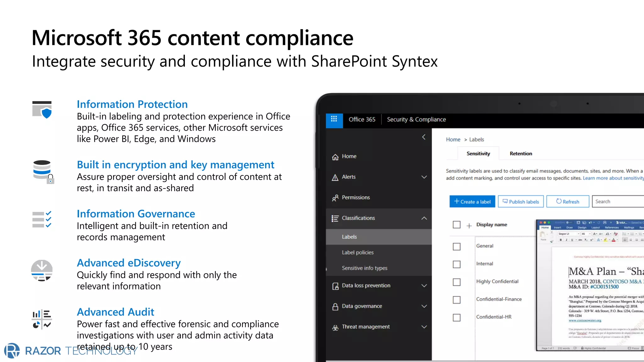Check the box for Highly Confidential label
Screen dimensions: 644x362
click(457, 282)
